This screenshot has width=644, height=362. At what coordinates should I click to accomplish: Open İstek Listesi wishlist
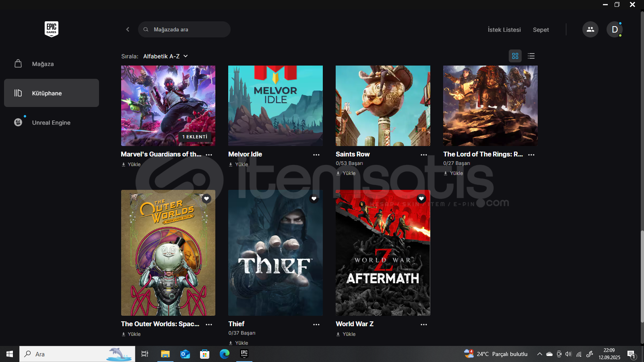(504, 30)
